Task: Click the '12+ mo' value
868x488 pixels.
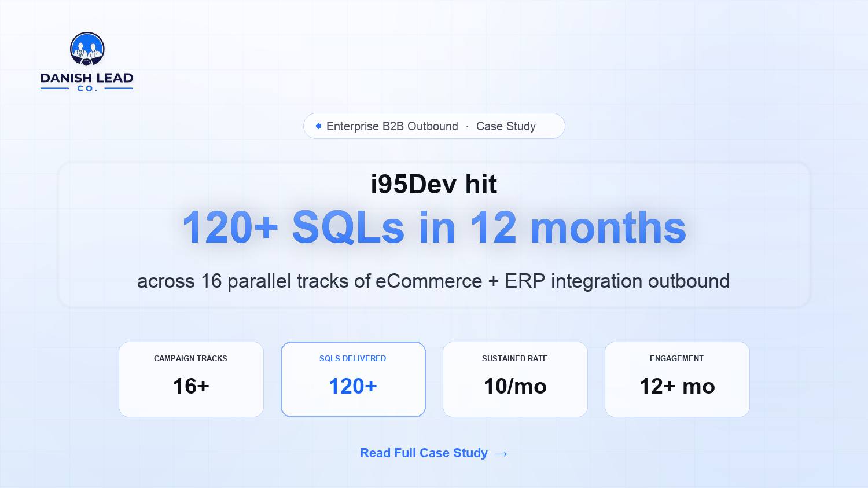Action: tap(677, 386)
